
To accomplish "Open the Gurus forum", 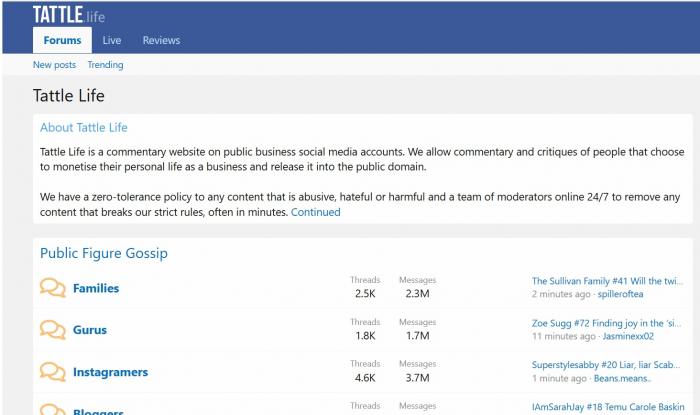I will pyautogui.click(x=90, y=330).
